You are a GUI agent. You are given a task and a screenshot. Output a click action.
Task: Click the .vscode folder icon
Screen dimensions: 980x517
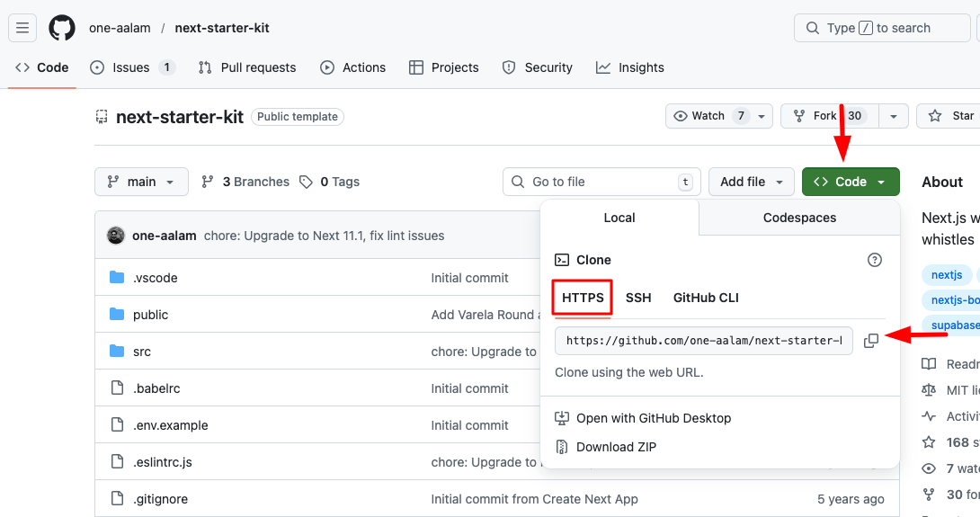coord(117,278)
